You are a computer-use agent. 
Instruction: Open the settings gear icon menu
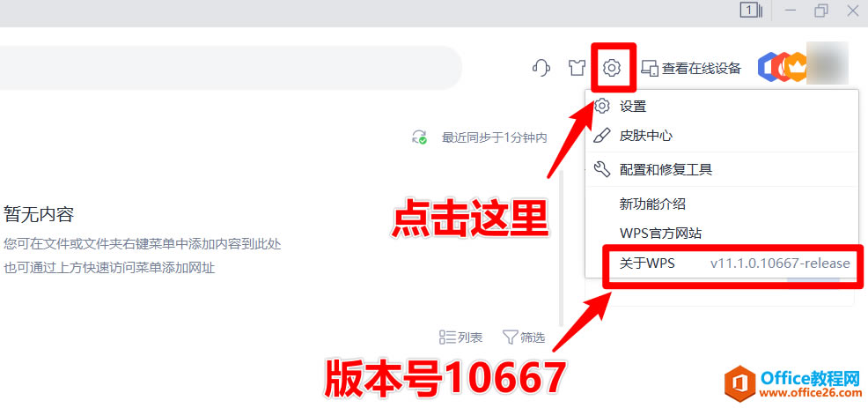point(612,68)
